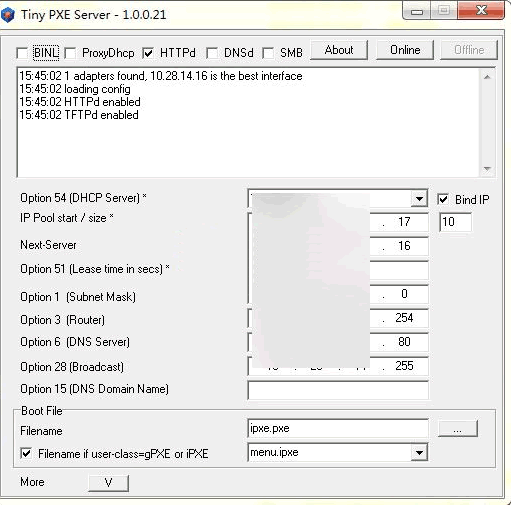
Task: Click the DNS Server last octet 80
Action: click(404, 342)
